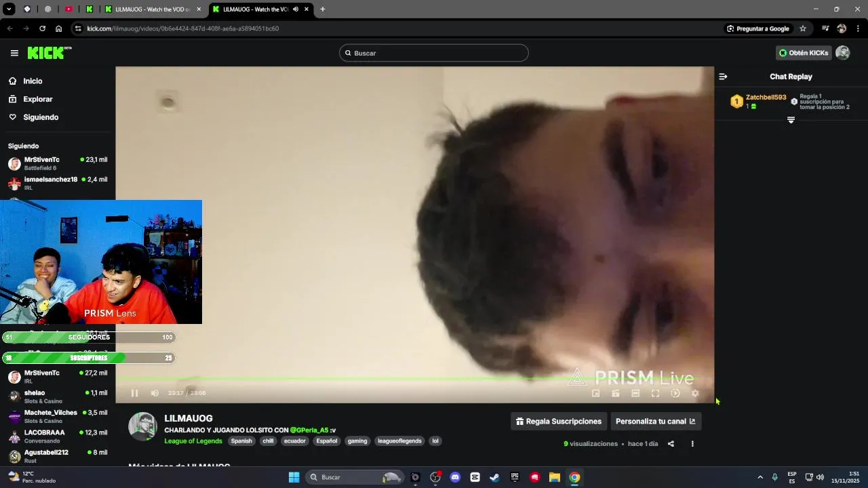
Task: Select the chill tag
Action: point(268,441)
